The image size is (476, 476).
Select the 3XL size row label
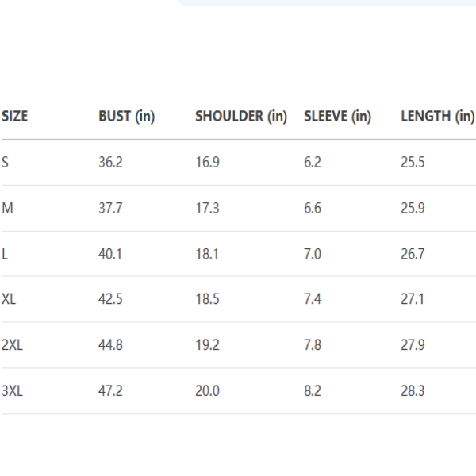[x=13, y=391]
